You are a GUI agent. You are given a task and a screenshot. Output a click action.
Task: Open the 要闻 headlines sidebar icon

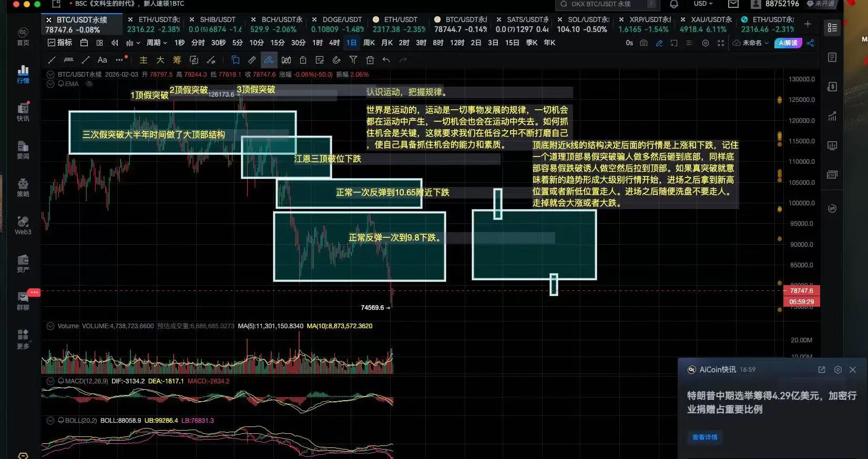(23, 150)
